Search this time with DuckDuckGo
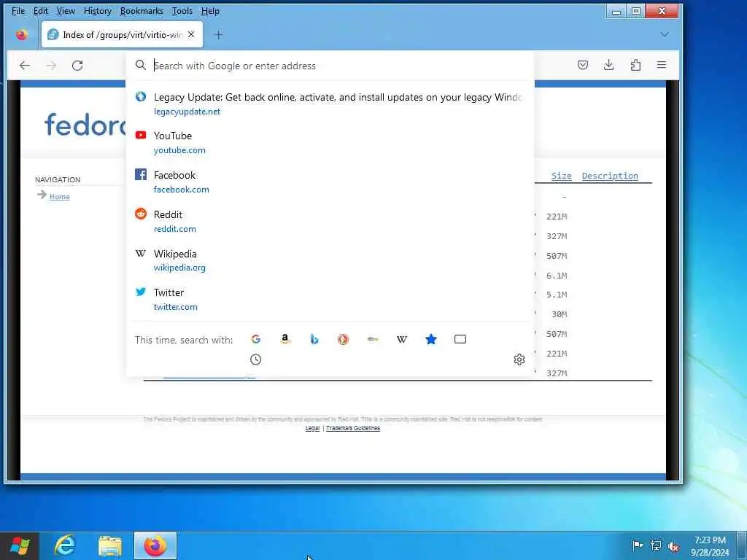 [343, 339]
